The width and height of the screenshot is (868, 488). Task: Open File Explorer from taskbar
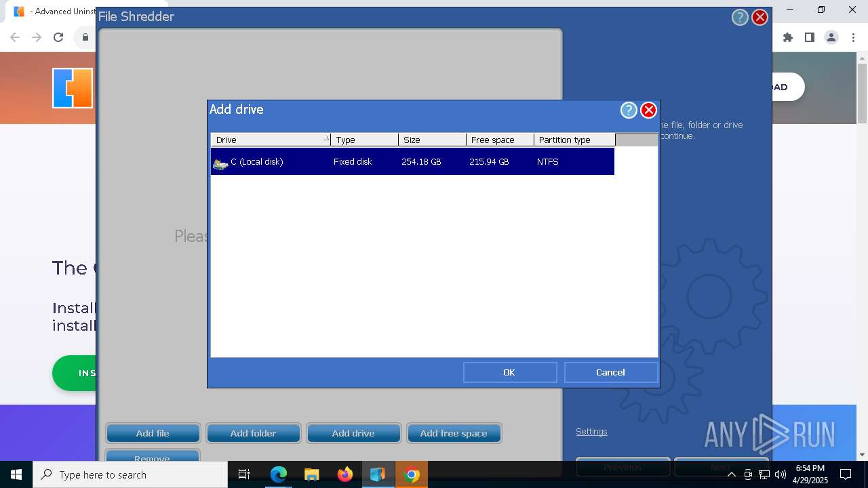point(312,474)
